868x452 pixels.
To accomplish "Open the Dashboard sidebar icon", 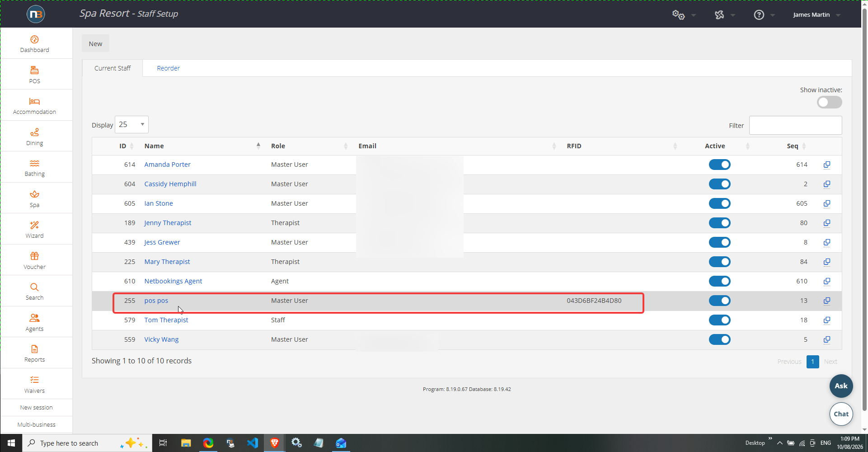I will [35, 44].
